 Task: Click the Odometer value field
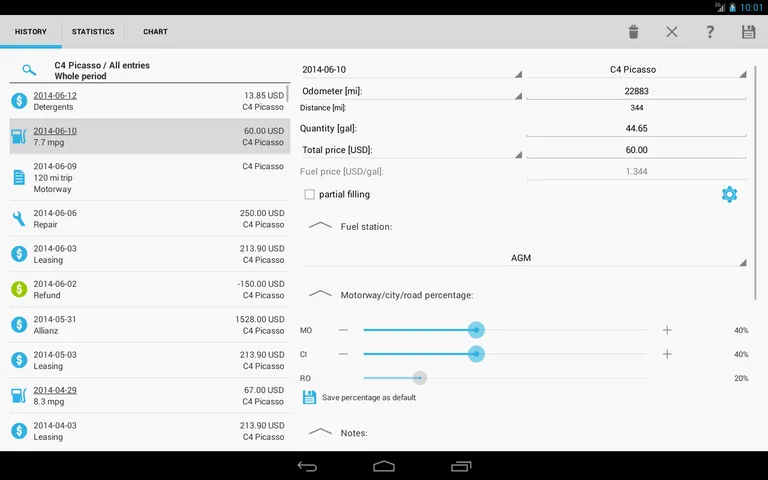coord(636,91)
